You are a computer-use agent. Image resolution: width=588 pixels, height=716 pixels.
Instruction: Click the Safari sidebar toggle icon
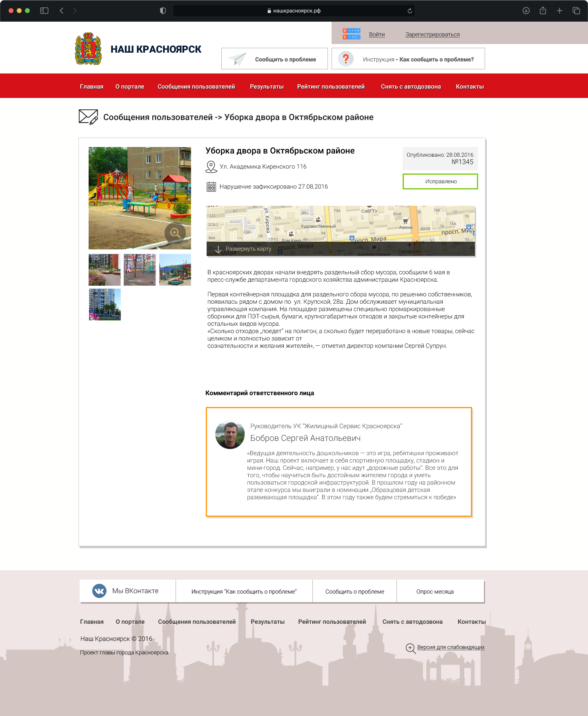44,11
